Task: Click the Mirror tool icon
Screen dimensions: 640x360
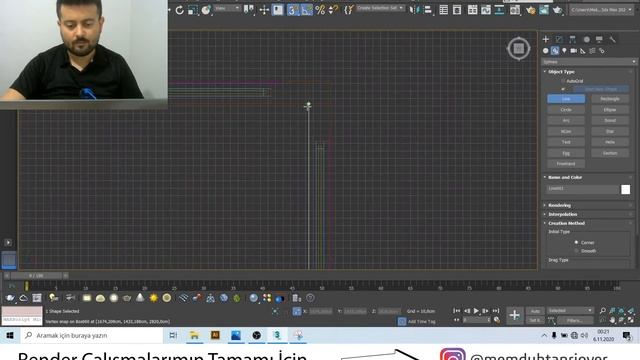Action: pyautogui.click(x=414, y=10)
